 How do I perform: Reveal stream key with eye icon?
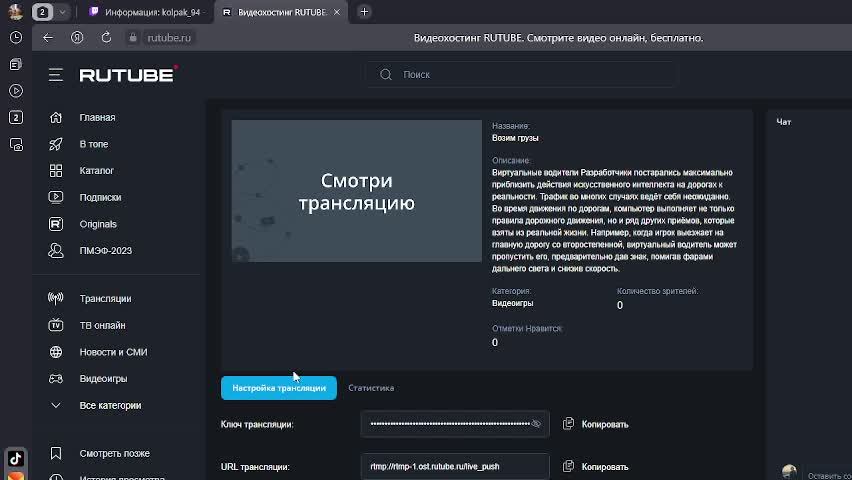tap(536, 424)
